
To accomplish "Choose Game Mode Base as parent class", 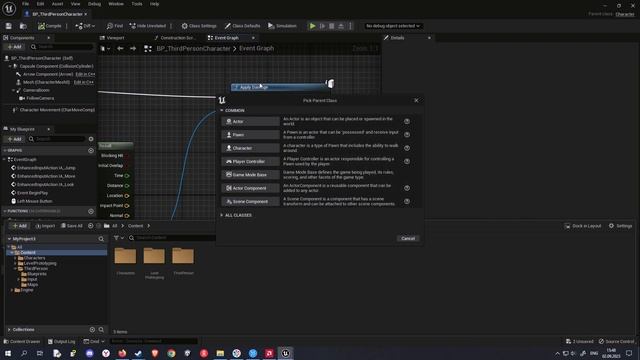I will point(251,175).
